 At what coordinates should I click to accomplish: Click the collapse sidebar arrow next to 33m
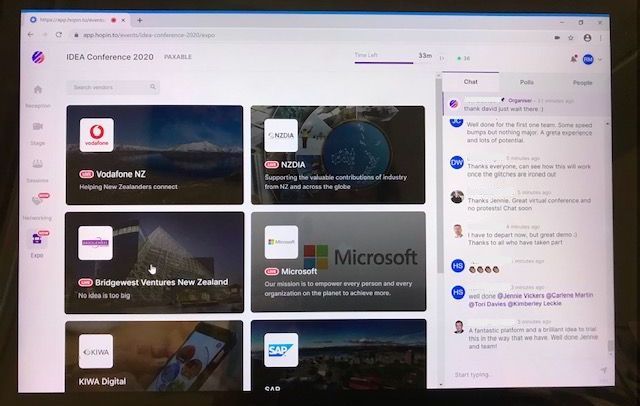(442, 58)
